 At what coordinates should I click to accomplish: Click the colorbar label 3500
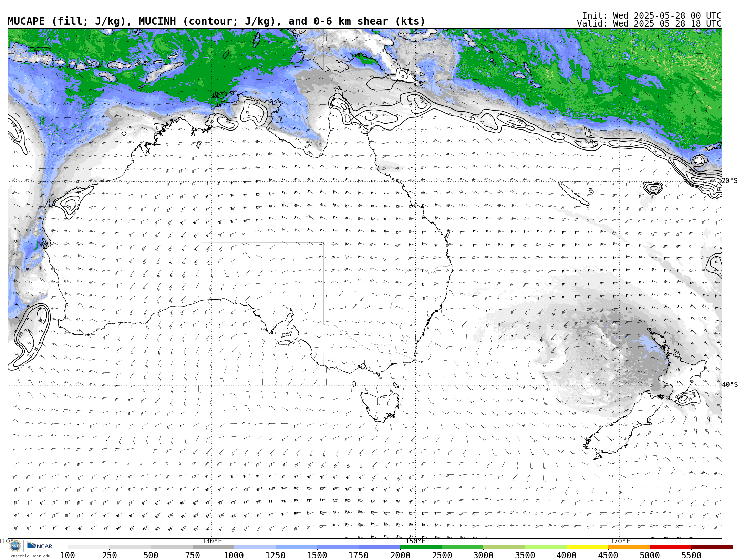pyautogui.click(x=525, y=555)
